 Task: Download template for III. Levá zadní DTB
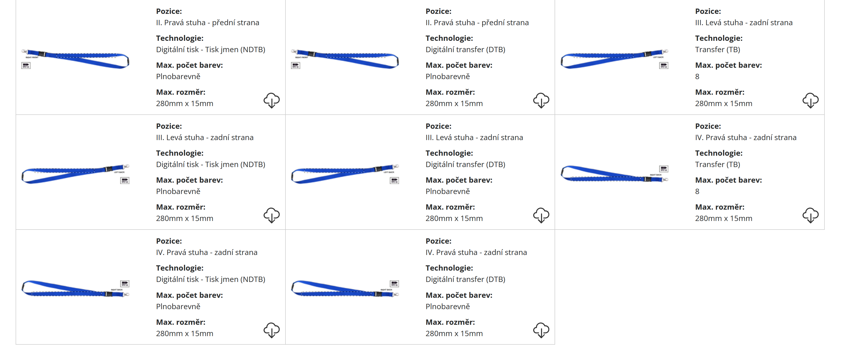tap(541, 215)
